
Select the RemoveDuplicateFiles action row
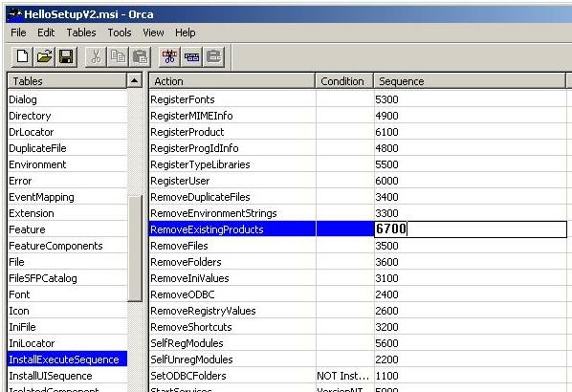pyautogui.click(x=358, y=197)
